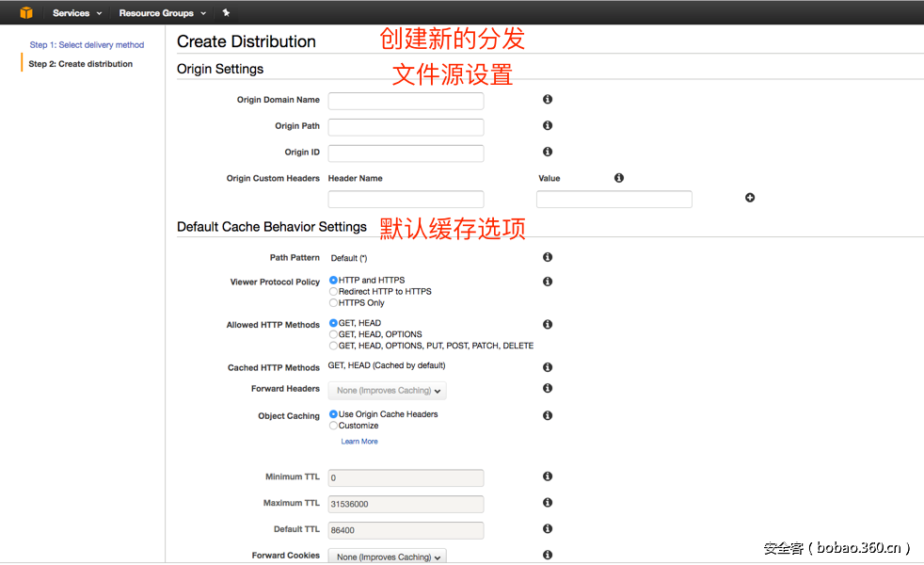Image resolution: width=924 pixels, height=565 pixels.
Task: Open the Forward Headers dropdown
Action: tap(387, 390)
